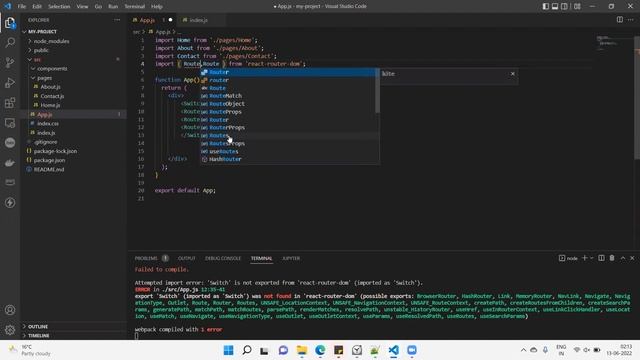Screen dimensions: 640x360
Task: Close the bottom panel
Action: [632, 258]
